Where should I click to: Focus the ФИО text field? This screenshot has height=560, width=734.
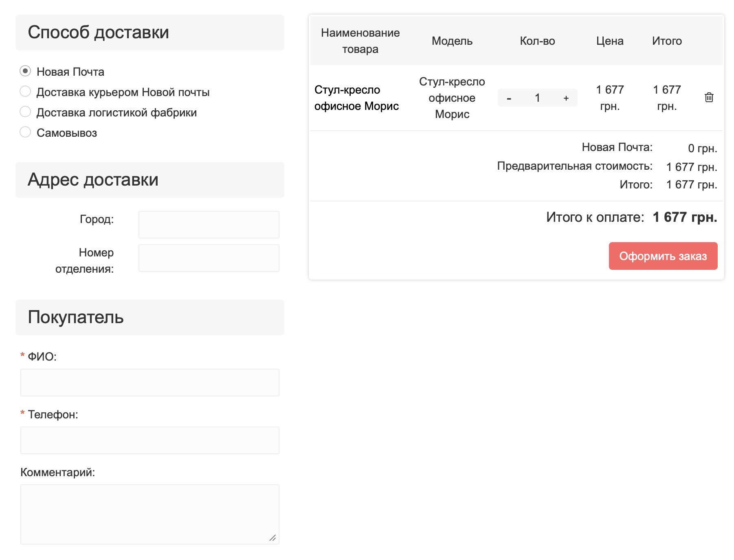pyautogui.click(x=149, y=382)
